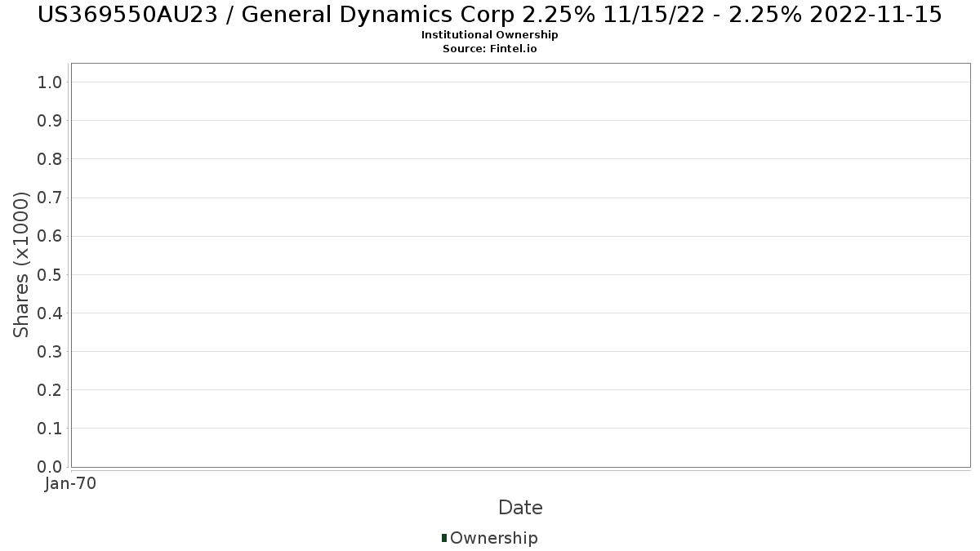The image size is (980, 551).
Task: Select the 0.8 y-axis tick label
Action: tap(51, 159)
